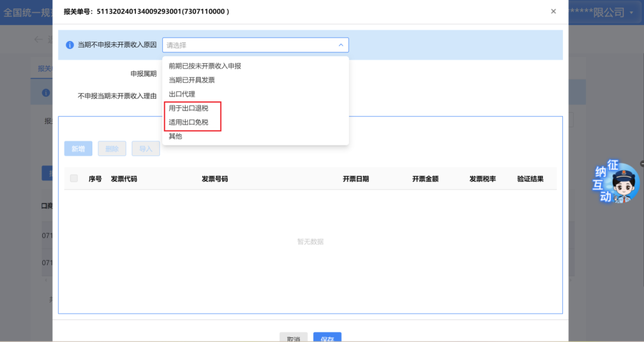
Task: Choose 出口代理 from the list
Action: (x=182, y=94)
